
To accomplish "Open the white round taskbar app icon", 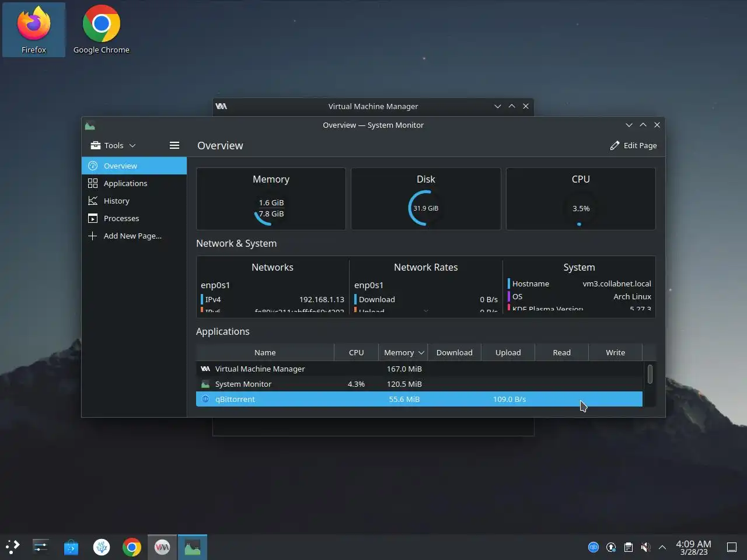I will pyautogui.click(x=102, y=547).
